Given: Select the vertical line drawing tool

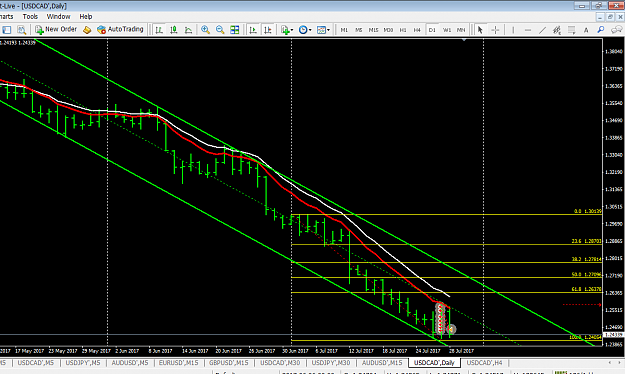Looking at the screenshot, I should click(x=513, y=30).
